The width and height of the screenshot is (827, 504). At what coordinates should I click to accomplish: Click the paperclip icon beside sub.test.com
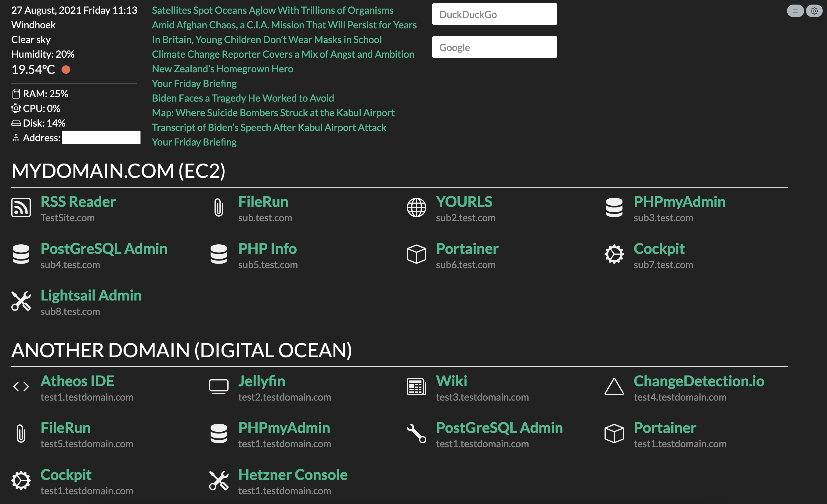[x=219, y=208]
